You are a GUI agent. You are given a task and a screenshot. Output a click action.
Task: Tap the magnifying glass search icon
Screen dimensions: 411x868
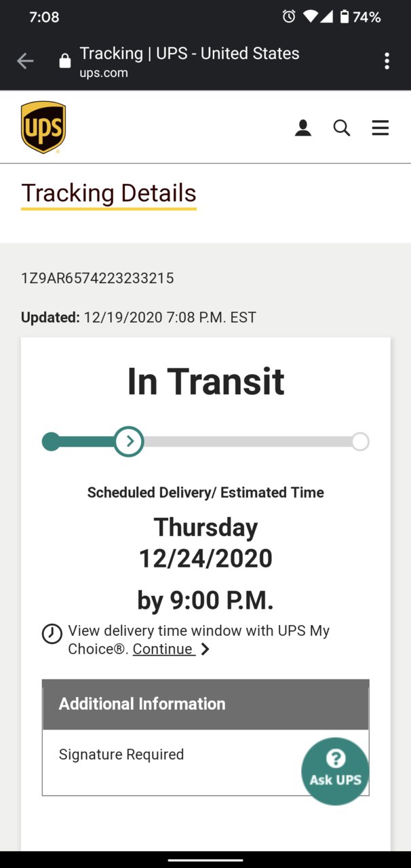tap(342, 128)
